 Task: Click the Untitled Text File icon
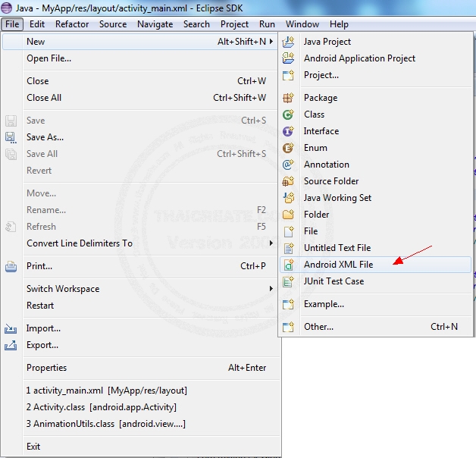pyautogui.click(x=288, y=248)
